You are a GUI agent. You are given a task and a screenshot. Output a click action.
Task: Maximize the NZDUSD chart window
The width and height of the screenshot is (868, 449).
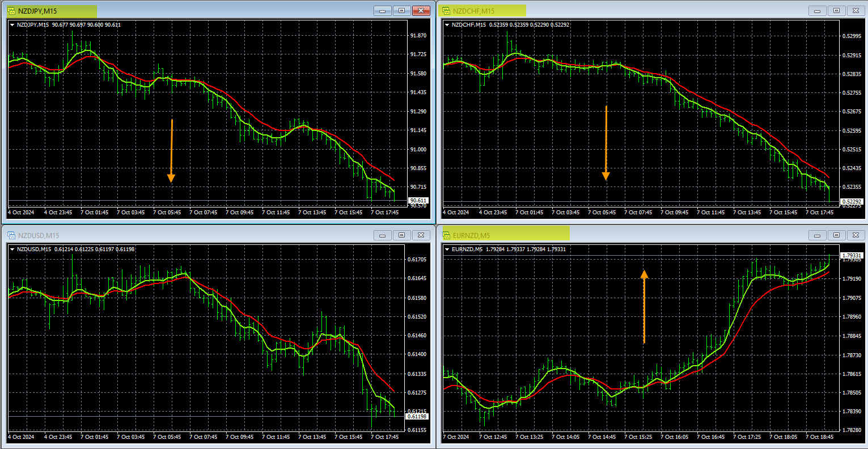[x=401, y=235]
